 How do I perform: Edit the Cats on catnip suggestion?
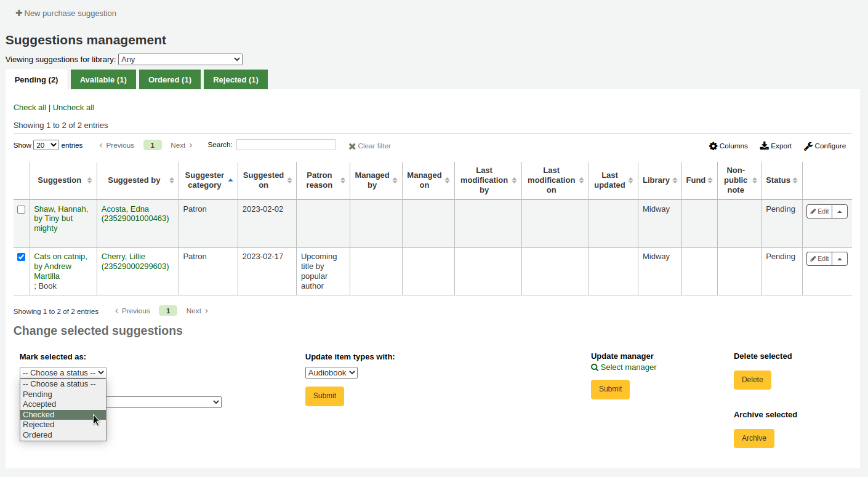819,259
